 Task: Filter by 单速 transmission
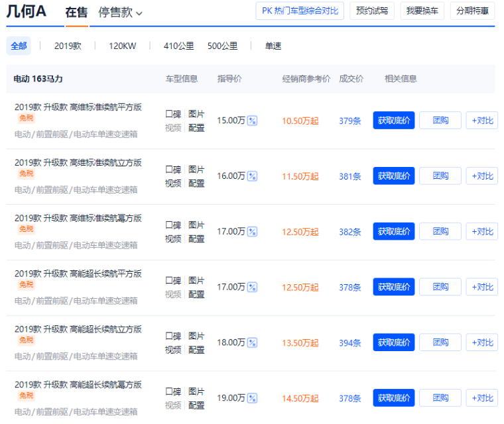(x=273, y=46)
